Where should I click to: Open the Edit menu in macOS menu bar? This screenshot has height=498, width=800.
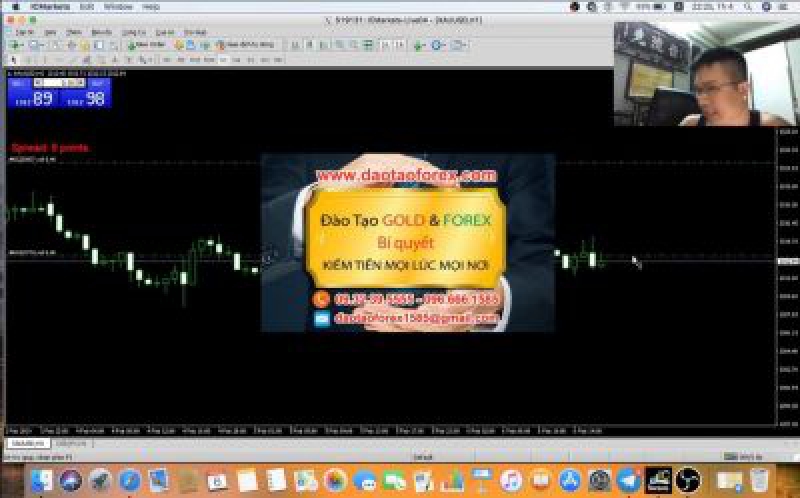[x=87, y=7]
